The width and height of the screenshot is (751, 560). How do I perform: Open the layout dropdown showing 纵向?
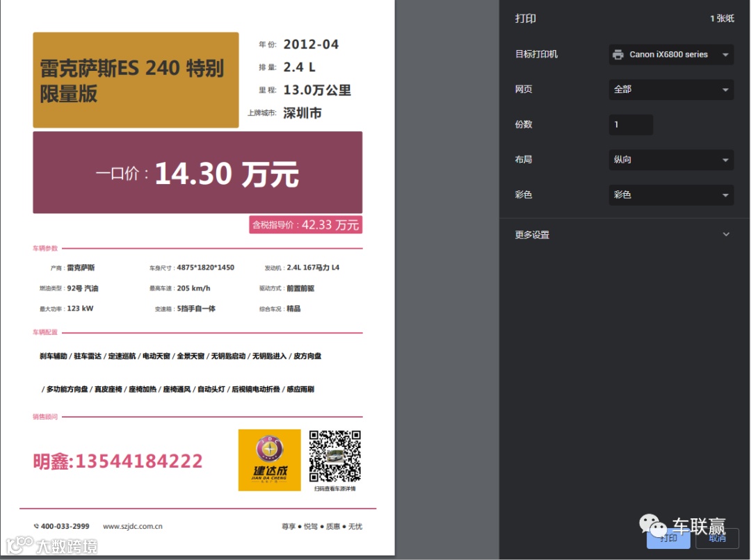coord(671,160)
